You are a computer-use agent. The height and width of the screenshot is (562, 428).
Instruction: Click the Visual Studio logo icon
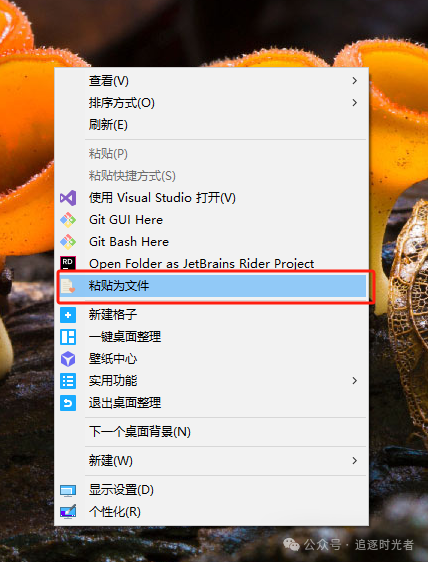click(x=68, y=198)
